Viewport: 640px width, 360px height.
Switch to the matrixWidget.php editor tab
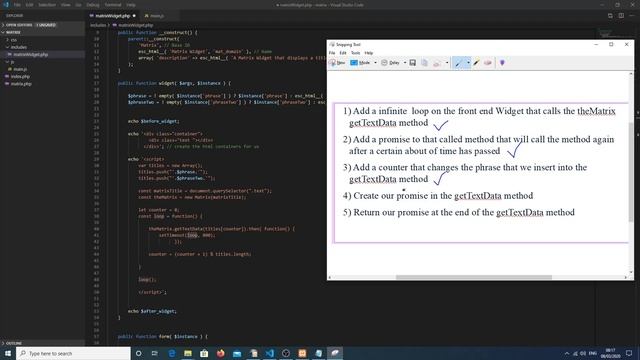coord(113,16)
